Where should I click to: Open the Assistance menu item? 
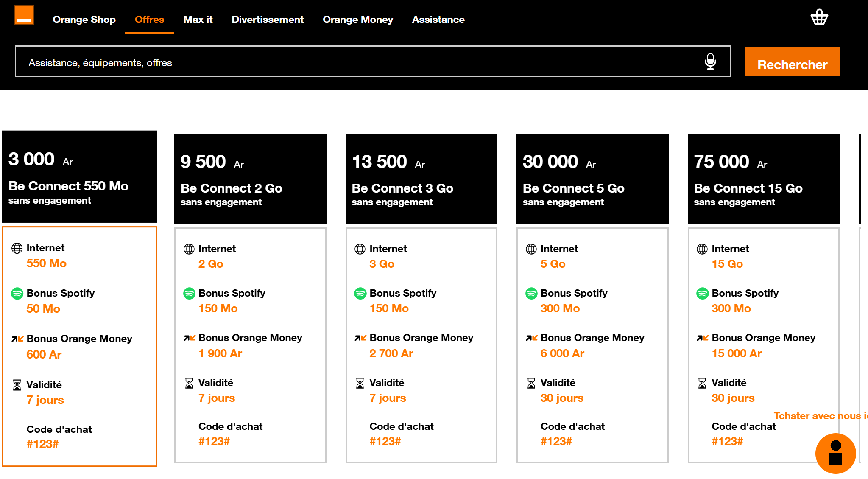(x=438, y=20)
